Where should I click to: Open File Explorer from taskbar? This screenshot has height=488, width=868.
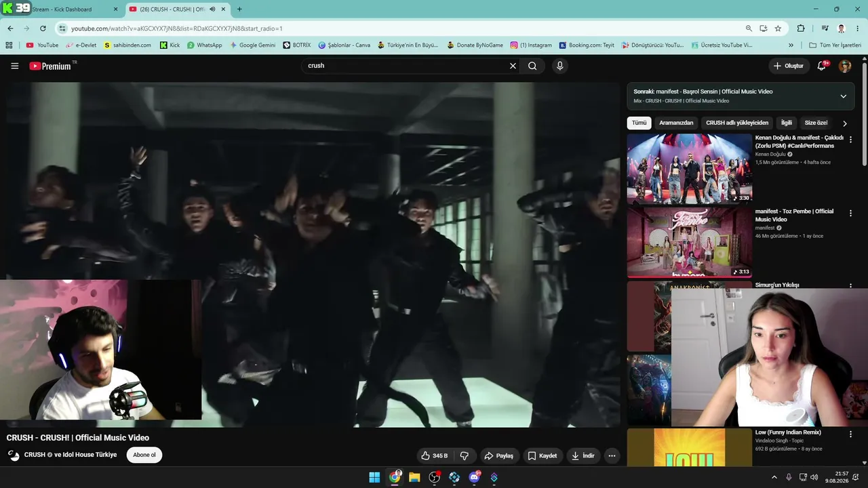point(414,477)
